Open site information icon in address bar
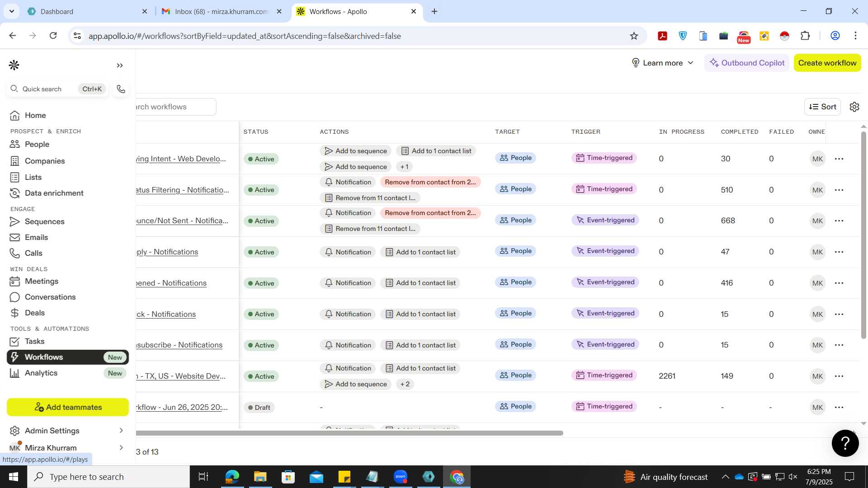The width and height of the screenshot is (868, 488). click(77, 36)
